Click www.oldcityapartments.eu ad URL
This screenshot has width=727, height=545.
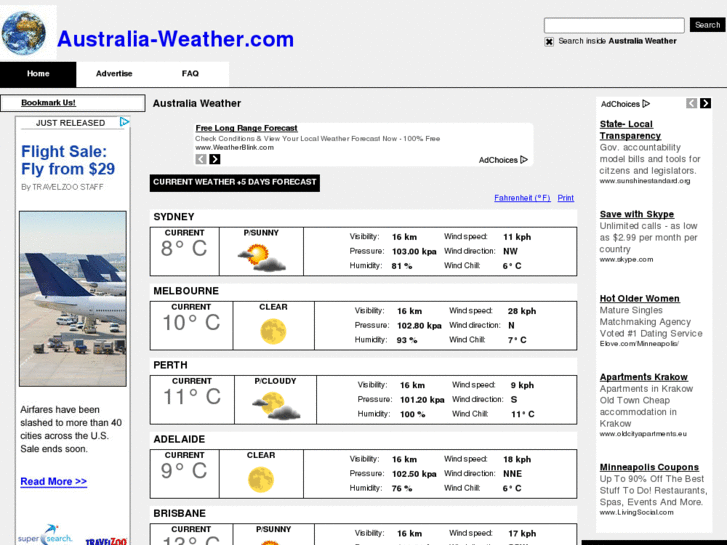pyautogui.click(x=643, y=434)
